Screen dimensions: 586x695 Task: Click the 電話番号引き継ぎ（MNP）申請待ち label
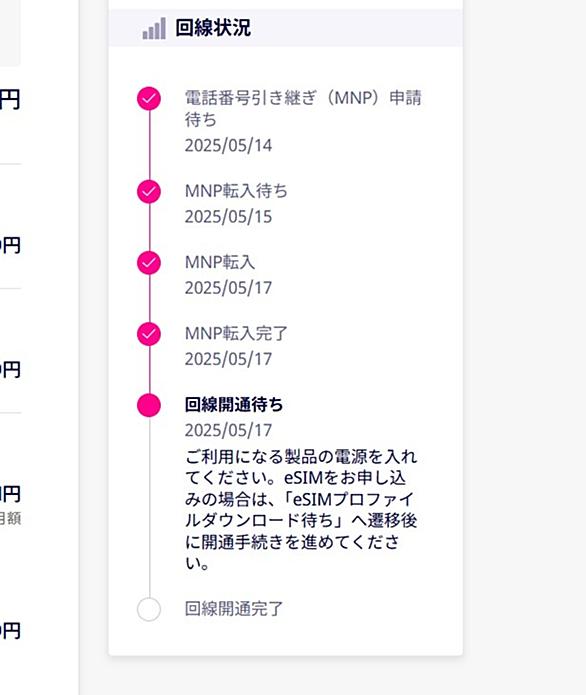point(303,109)
